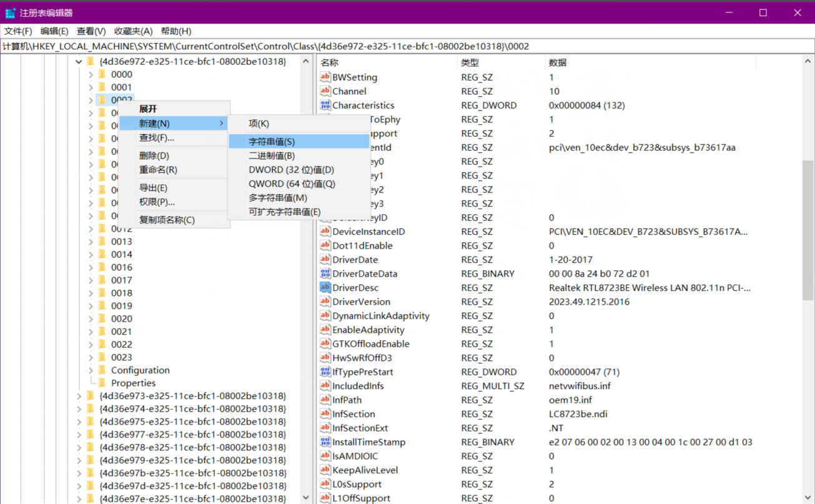Click the DWORD icon beside Characteristics
The width and height of the screenshot is (815, 504).
pyautogui.click(x=325, y=106)
